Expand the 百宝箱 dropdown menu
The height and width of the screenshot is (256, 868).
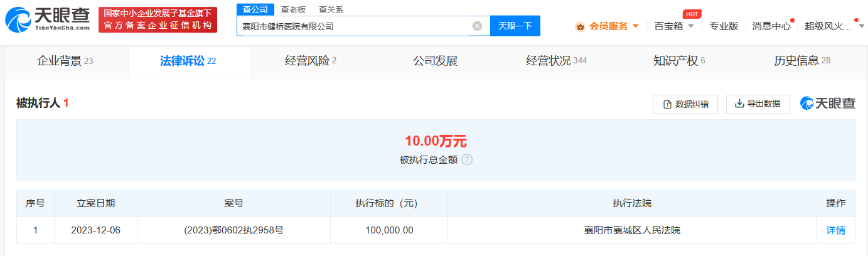coord(674,26)
